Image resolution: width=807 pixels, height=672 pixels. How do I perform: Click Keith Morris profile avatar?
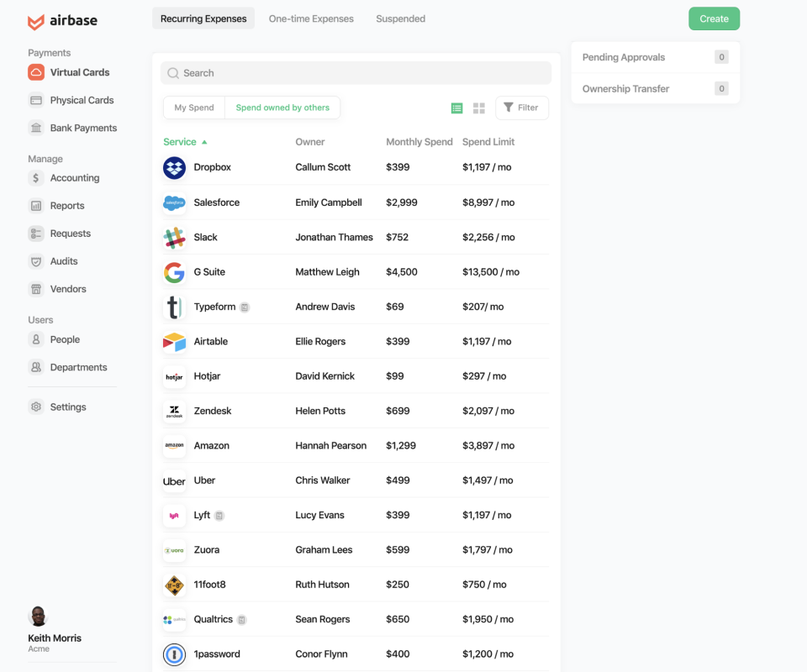coord(38,616)
